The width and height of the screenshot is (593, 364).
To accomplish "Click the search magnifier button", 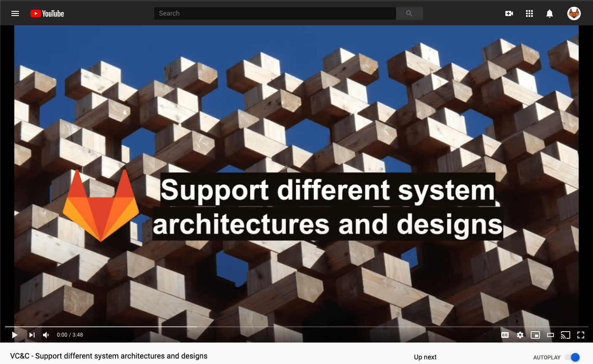I will [x=409, y=13].
